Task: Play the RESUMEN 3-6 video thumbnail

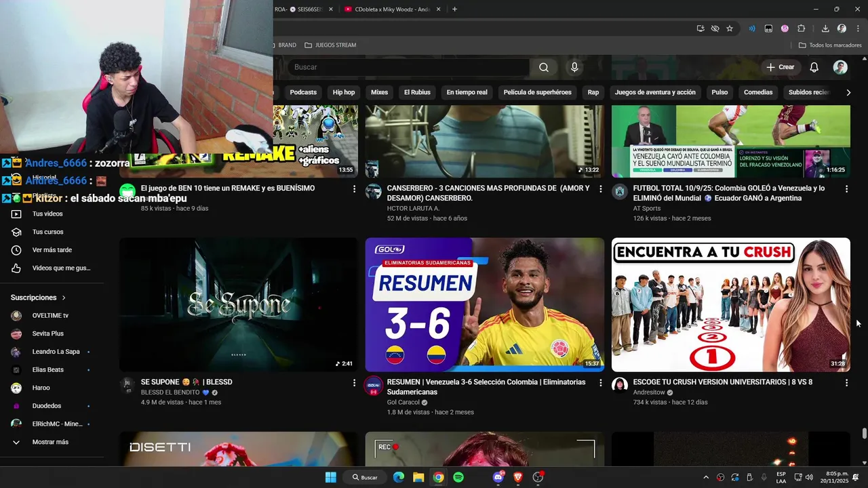Action: (x=485, y=304)
